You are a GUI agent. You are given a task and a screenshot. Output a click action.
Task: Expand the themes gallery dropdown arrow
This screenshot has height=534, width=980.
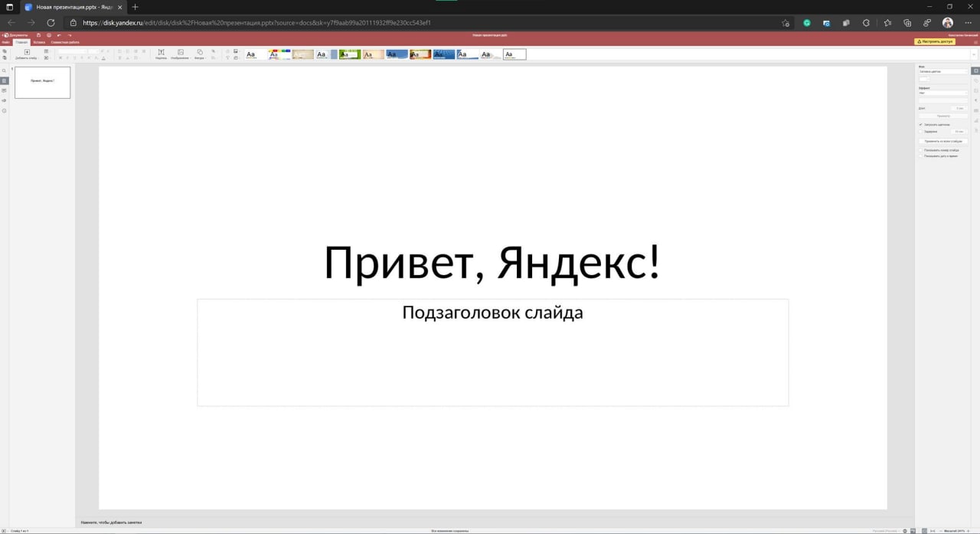(975, 54)
